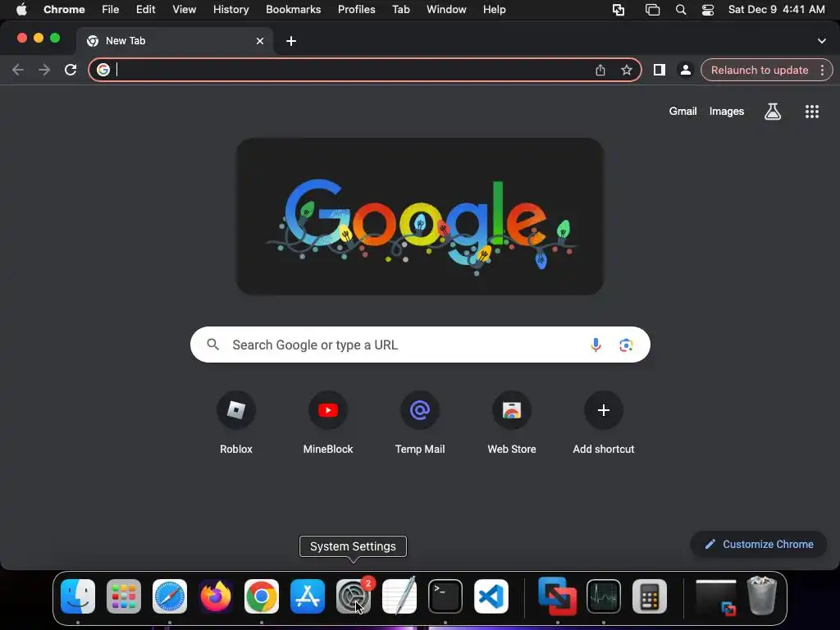Viewport: 840px width, 630px height.
Task: Open Calculator from the Dock
Action: pos(650,596)
